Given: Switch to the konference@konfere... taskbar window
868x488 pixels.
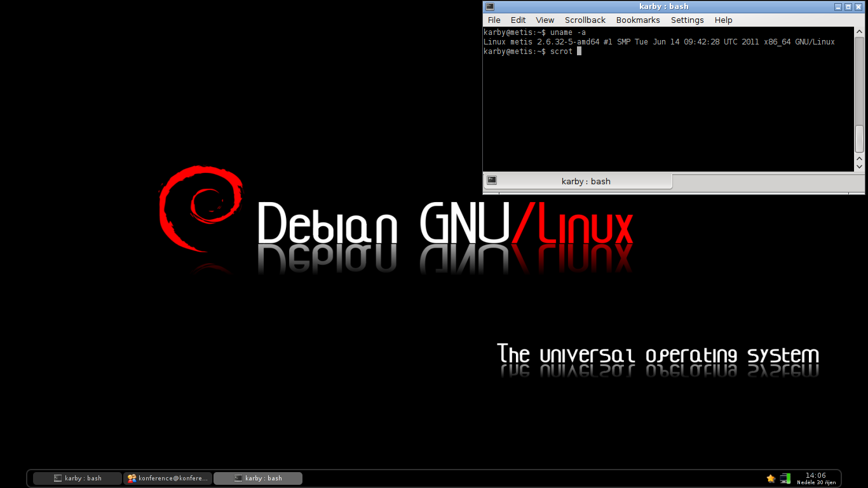Looking at the screenshot, I should [x=168, y=478].
